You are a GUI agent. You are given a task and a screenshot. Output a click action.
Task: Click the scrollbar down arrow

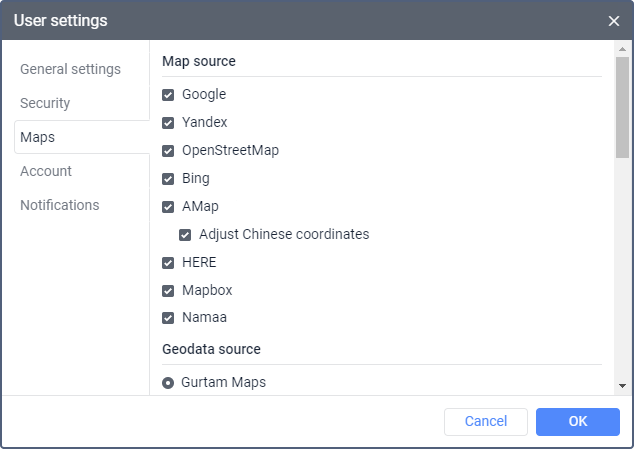tap(622, 386)
